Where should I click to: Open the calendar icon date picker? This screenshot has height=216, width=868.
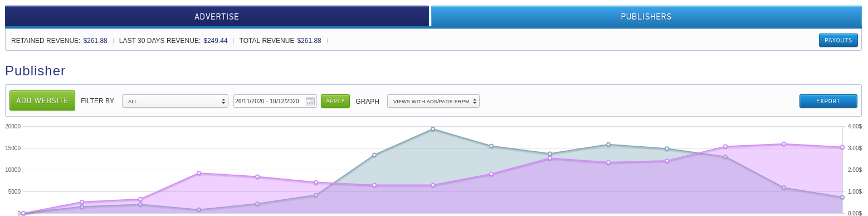pos(310,101)
